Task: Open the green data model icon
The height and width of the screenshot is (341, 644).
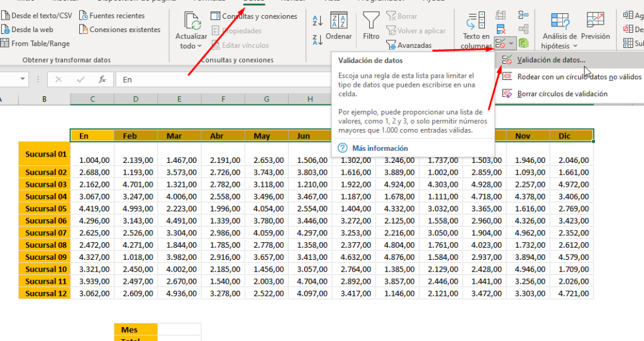Action: (x=523, y=43)
